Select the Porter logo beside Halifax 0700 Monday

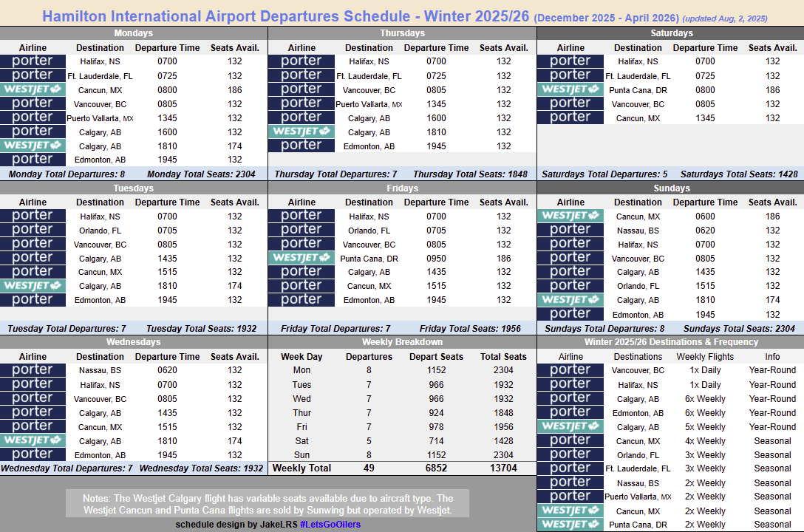pos(33,61)
